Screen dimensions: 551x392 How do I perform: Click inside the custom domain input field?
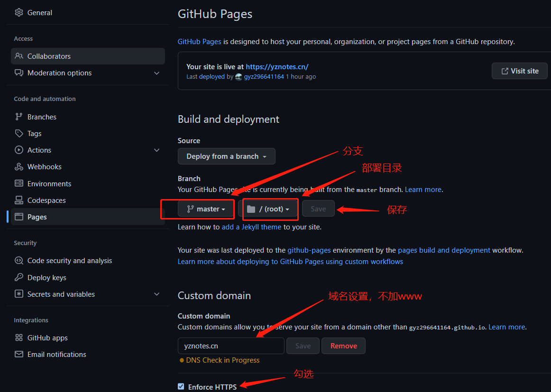[231, 346]
